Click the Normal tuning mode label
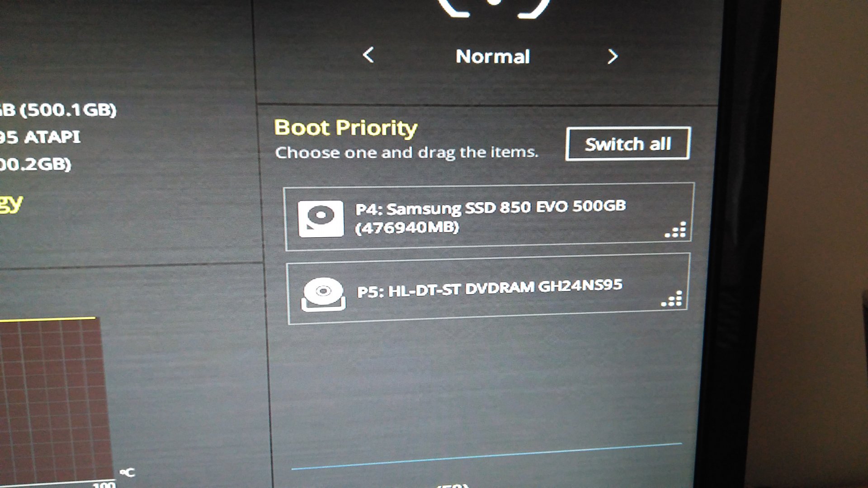Image resolution: width=868 pixels, height=488 pixels. (492, 57)
